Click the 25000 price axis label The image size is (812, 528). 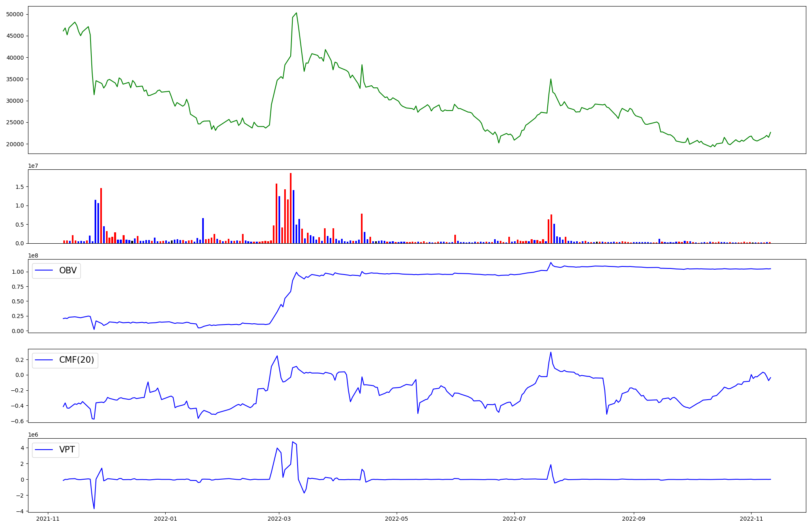(x=15, y=122)
